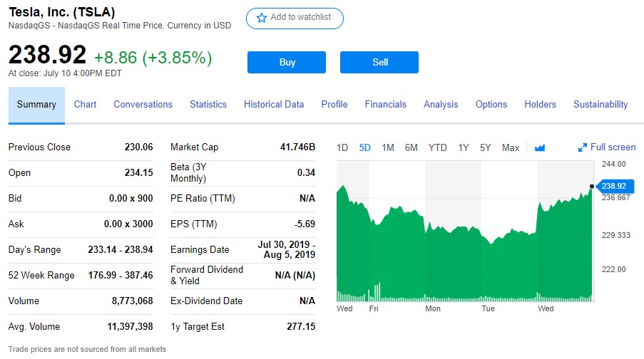Click the Tue label on the chart axis
The width and height of the screenshot is (644, 359).
(x=488, y=308)
